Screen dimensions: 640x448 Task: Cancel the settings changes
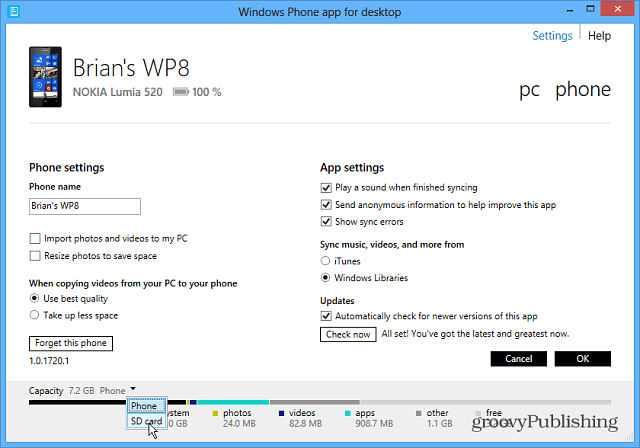tap(518, 359)
